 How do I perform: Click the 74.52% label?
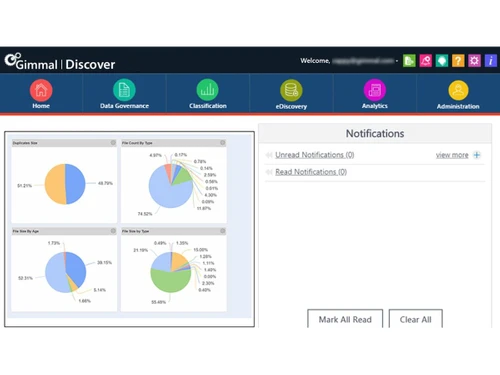(x=145, y=214)
